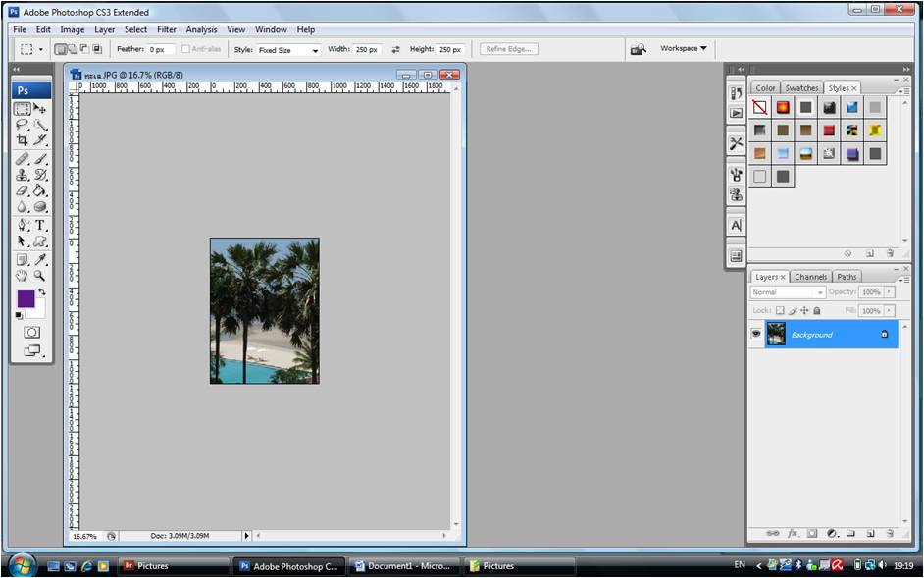Swap the Width and Height values

[395, 49]
